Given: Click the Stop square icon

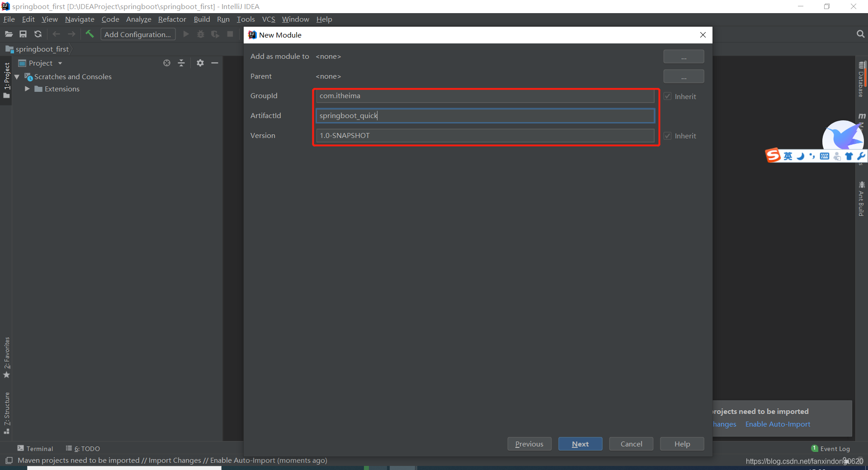Looking at the screenshot, I should tap(230, 34).
